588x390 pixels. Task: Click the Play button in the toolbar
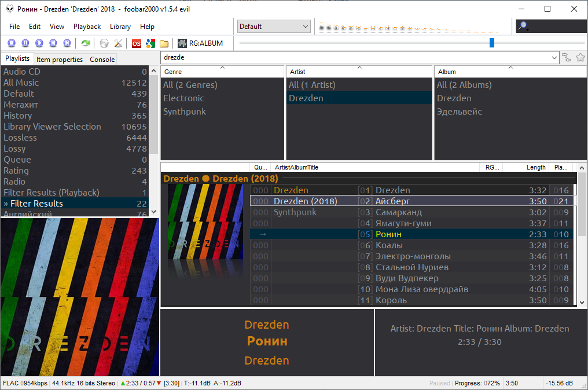(x=39, y=43)
